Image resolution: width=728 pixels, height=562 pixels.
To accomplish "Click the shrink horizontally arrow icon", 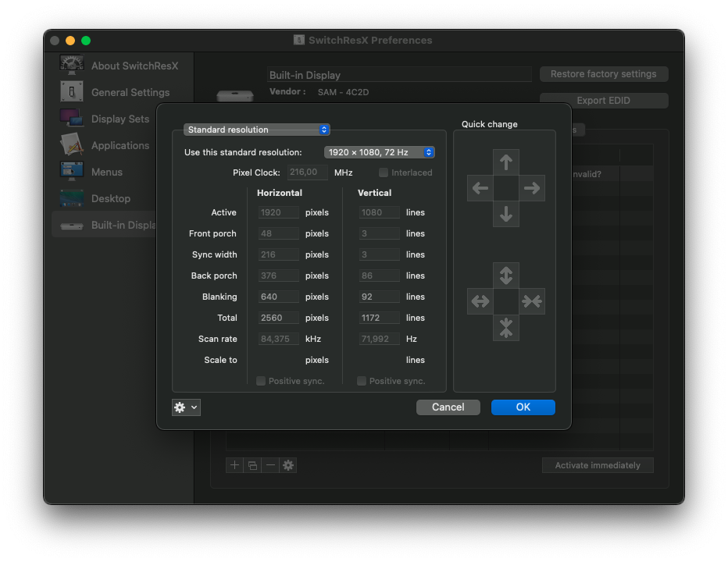I will tap(532, 301).
